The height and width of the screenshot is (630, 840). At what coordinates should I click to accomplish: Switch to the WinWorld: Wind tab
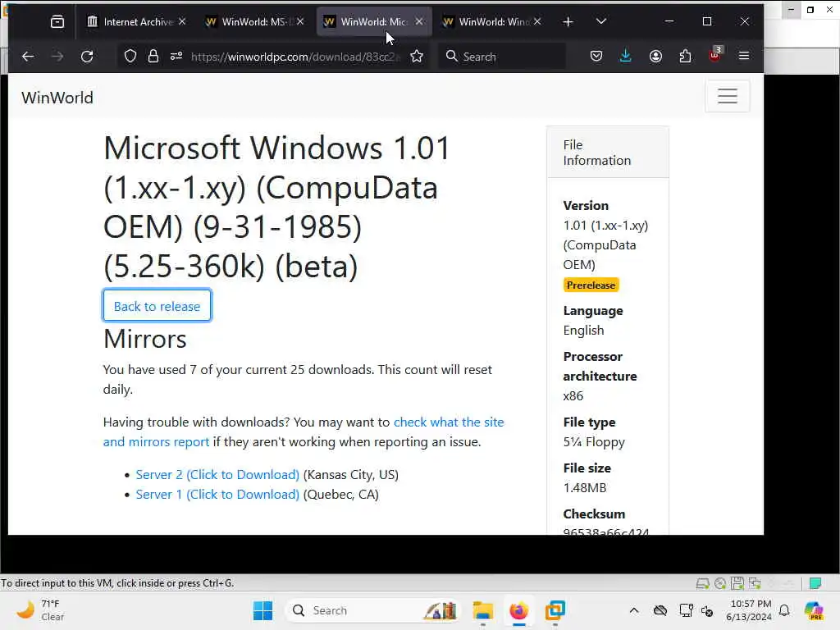click(x=492, y=21)
